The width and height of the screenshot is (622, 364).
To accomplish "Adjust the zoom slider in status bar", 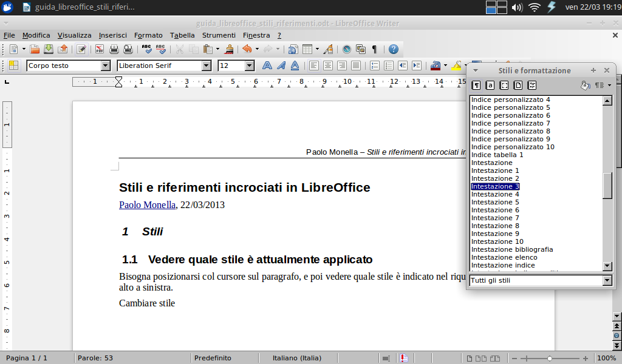I will coord(549,358).
